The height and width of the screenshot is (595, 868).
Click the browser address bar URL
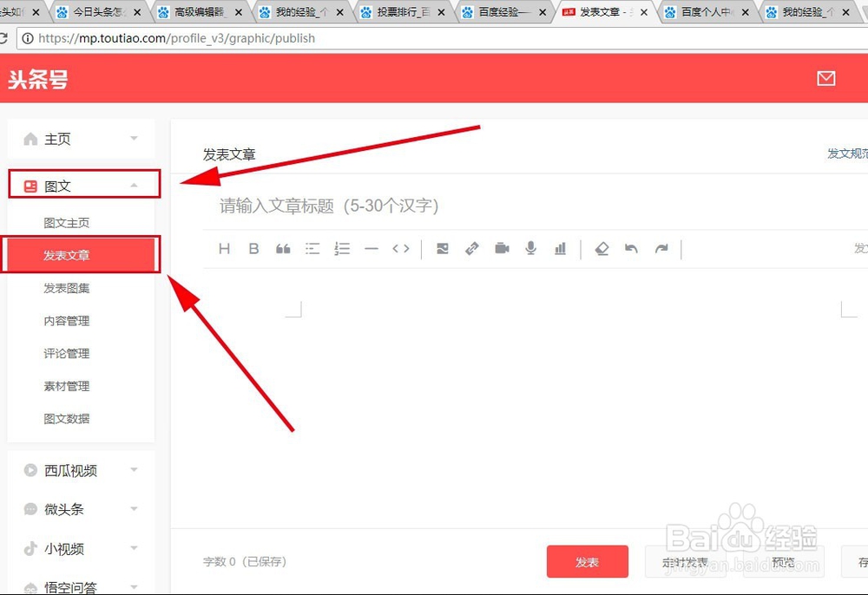[x=176, y=38]
